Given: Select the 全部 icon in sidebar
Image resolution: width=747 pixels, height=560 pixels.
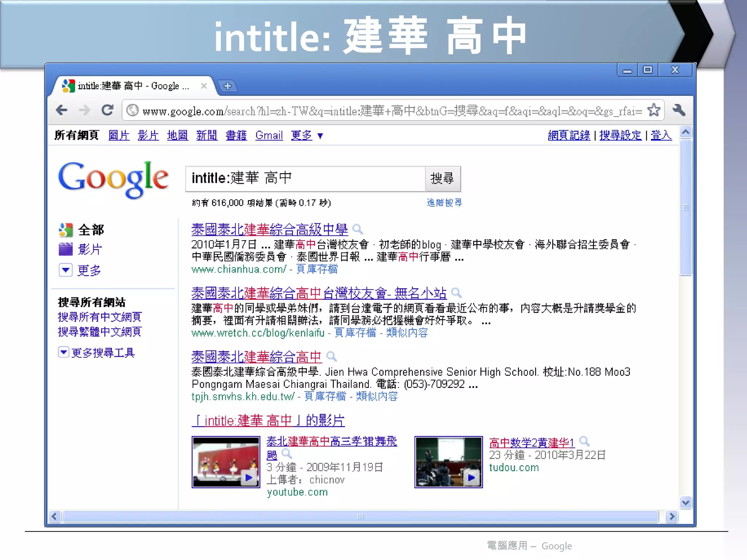Looking at the screenshot, I should pyautogui.click(x=66, y=230).
